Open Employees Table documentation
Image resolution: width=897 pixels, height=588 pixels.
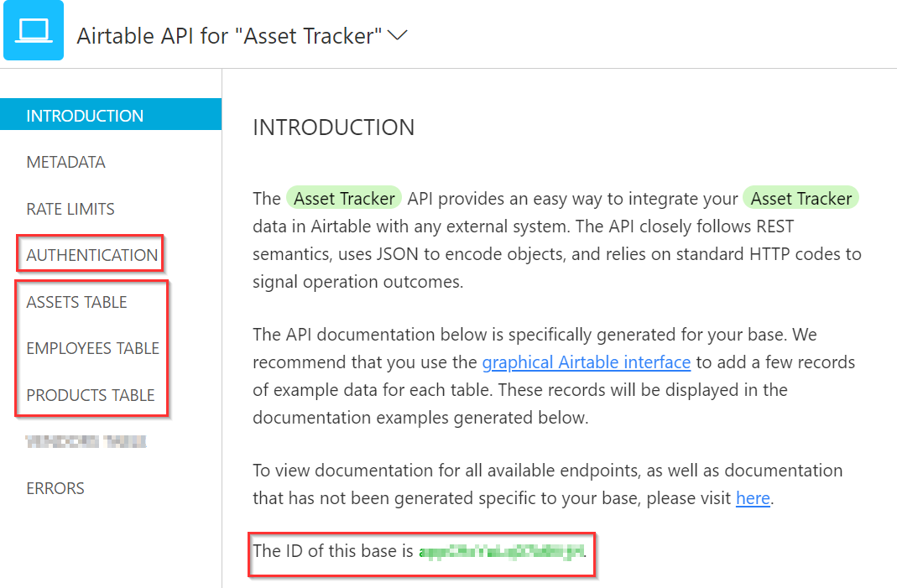point(92,348)
